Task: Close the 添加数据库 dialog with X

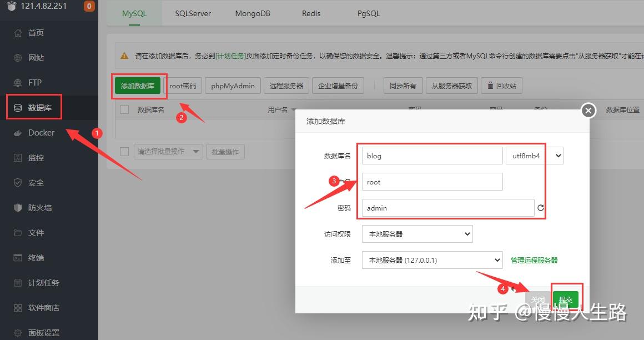Action: [588, 110]
